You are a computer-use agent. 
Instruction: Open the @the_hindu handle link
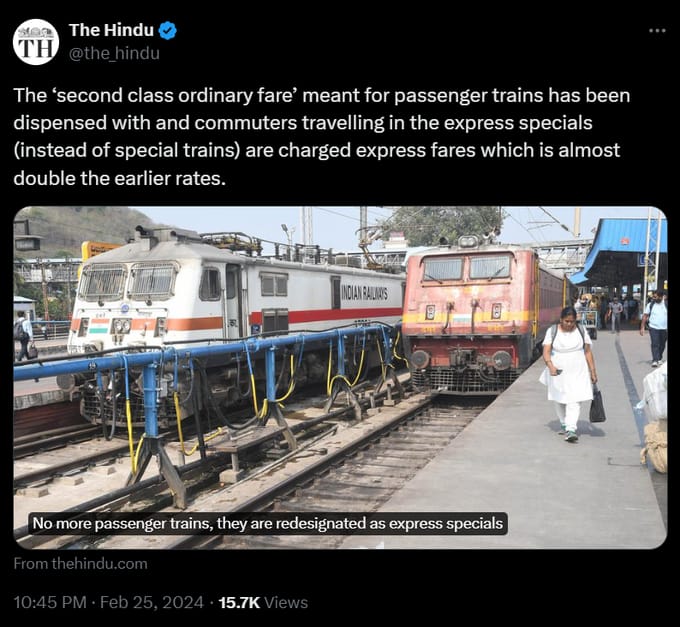[x=114, y=53]
